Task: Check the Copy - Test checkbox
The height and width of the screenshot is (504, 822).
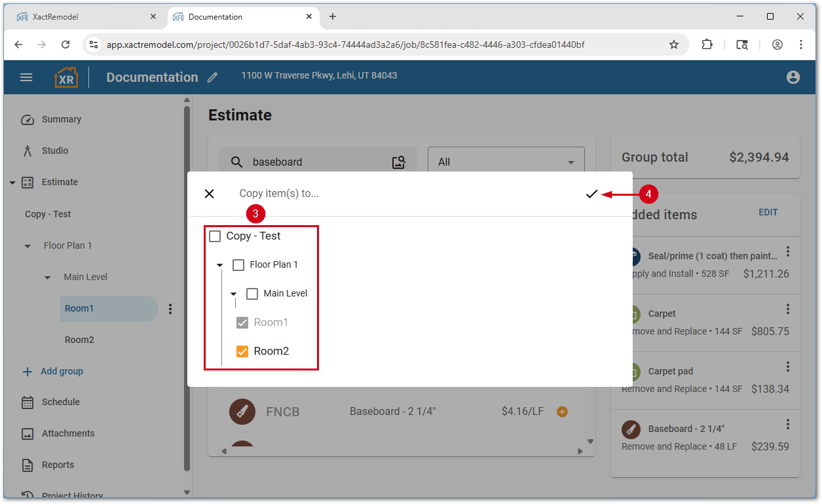Action: [214, 236]
